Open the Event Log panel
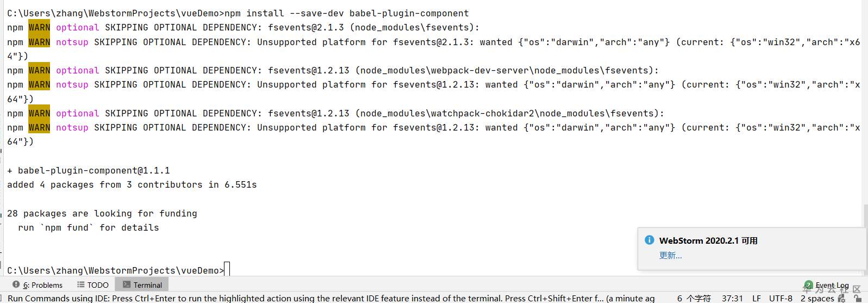The width and height of the screenshot is (868, 303). (832, 285)
